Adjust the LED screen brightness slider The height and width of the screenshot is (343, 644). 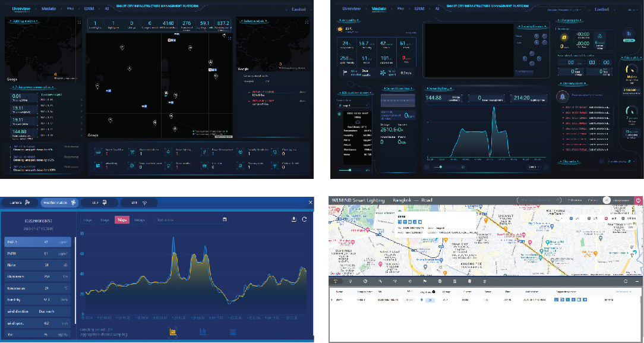click(x=351, y=169)
